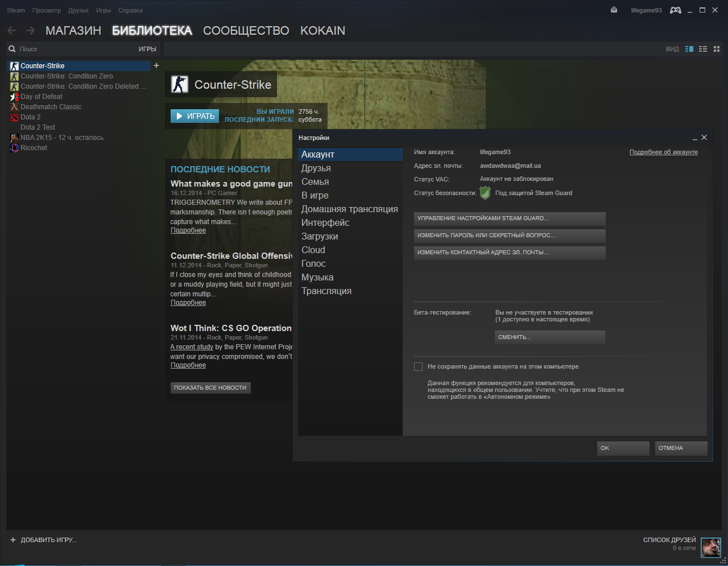728x566 pixels.
Task: Switch library to detail view icon
Action: [689, 49]
